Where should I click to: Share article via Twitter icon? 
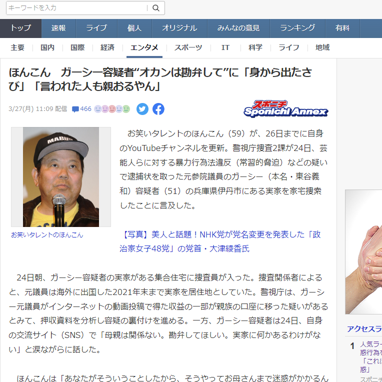142,109
